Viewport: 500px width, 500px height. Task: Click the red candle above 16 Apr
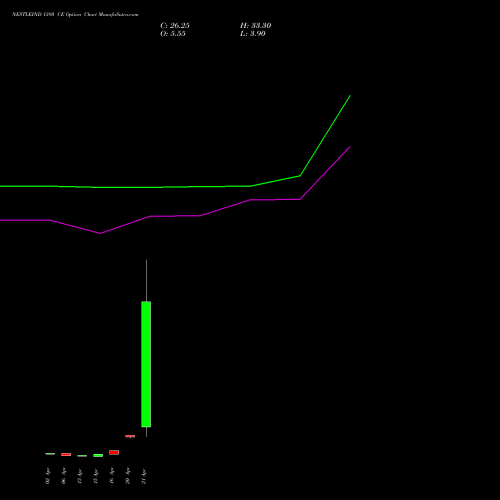click(x=114, y=452)
